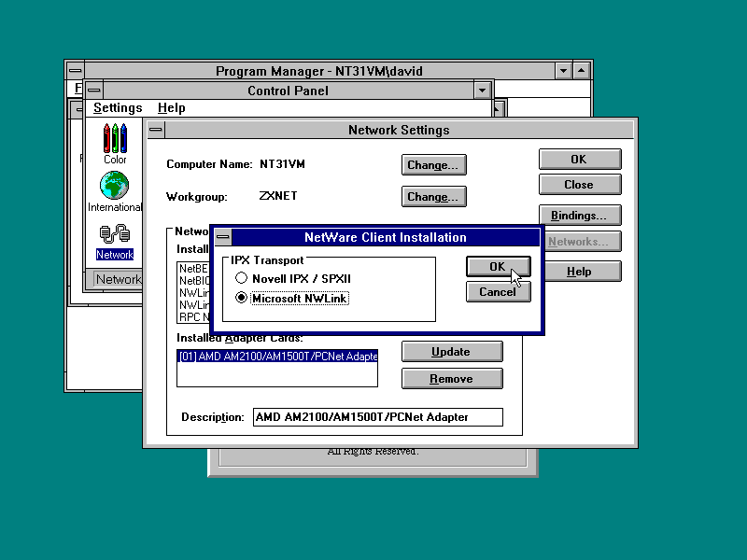Open the Network Settings system menu box

(156, 130)
